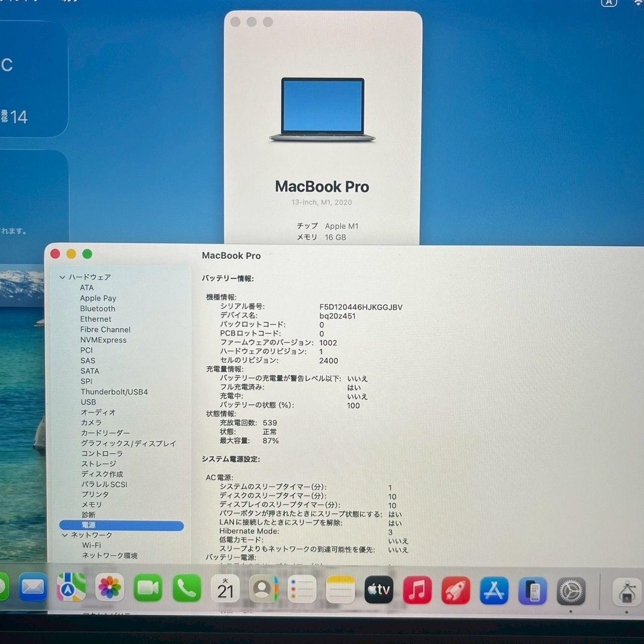Screen dimensions: 644x644
Task: Click the MacBook laptop image in About window
Action: tap(323, 109)
